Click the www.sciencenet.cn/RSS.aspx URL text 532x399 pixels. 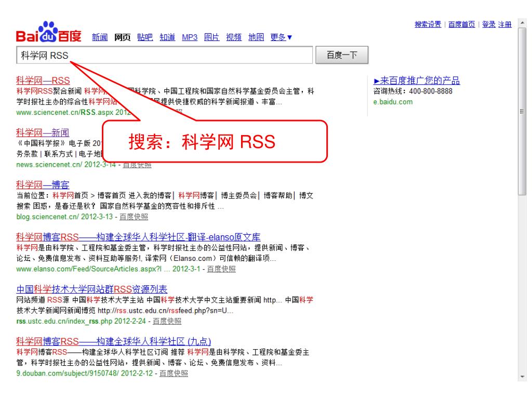pyautogui.click(x=65, y=112)
